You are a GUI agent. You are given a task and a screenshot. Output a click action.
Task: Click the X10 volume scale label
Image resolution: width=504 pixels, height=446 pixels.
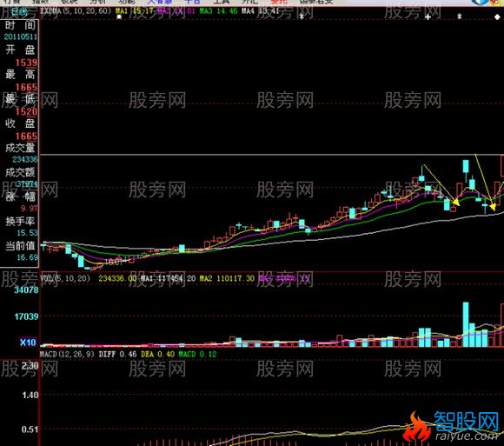[x=28, y=343]
